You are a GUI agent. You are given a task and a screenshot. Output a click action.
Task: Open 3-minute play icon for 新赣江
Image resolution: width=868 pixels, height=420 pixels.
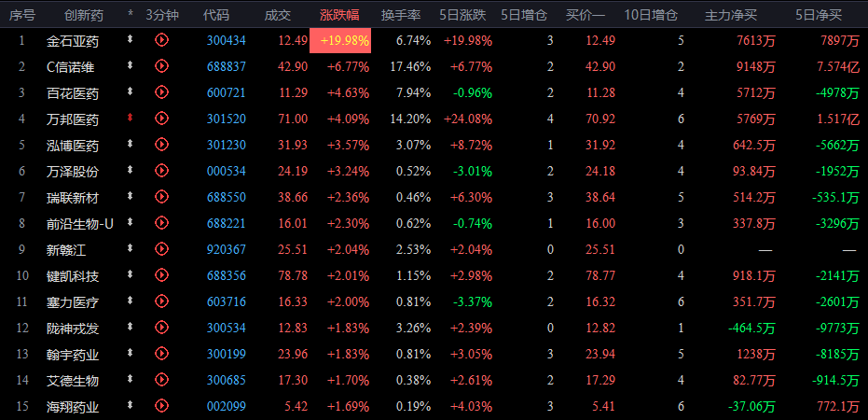coord(161,249)
